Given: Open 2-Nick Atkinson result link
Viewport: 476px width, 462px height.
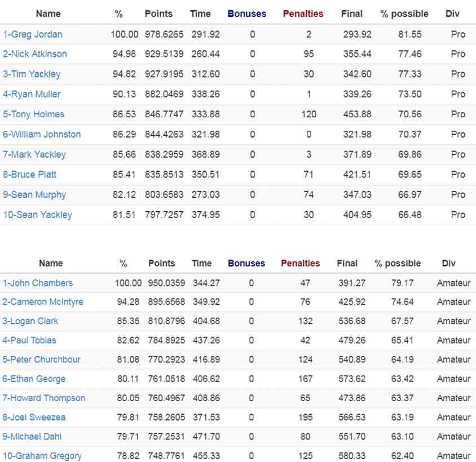Looking at the screenshot, I should (x=35, y=54).
